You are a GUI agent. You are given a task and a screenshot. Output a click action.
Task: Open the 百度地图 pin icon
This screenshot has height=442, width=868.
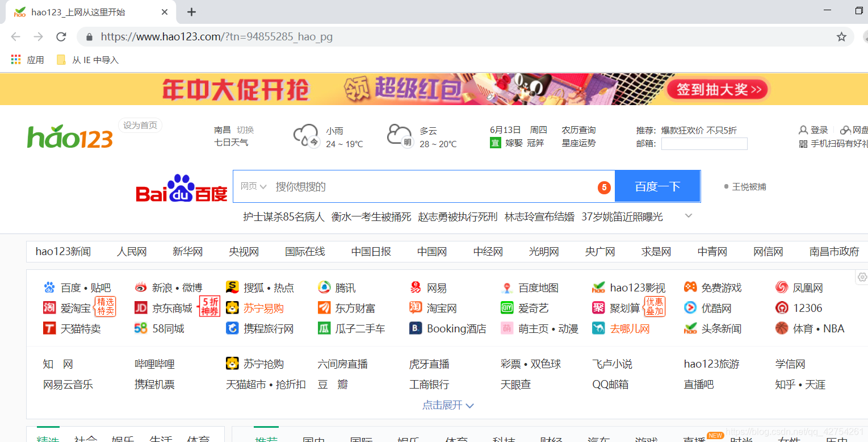tap(507, 288)
